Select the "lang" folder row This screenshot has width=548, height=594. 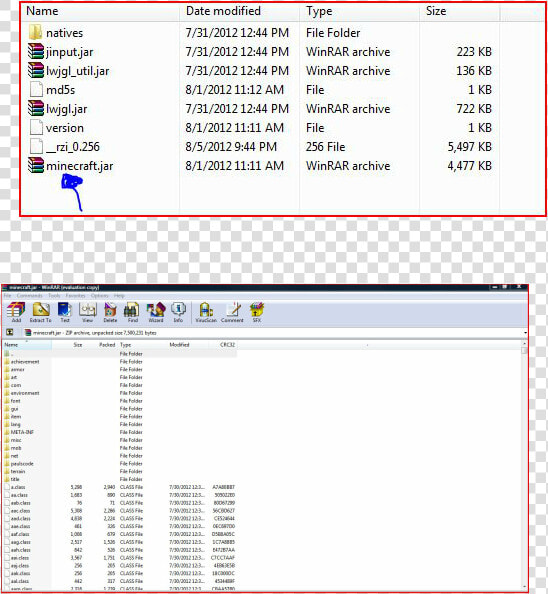pos(120,424)
